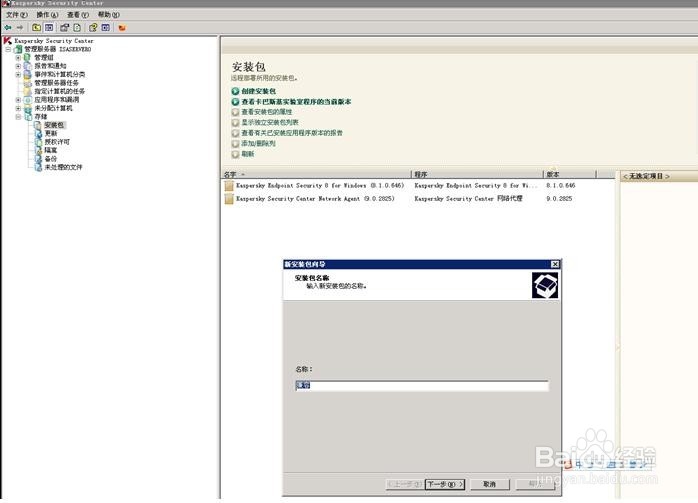Click the orange toolbar icon after the separator
The height and width of the screenshot is (503, 698).
(x=122, y=28)
